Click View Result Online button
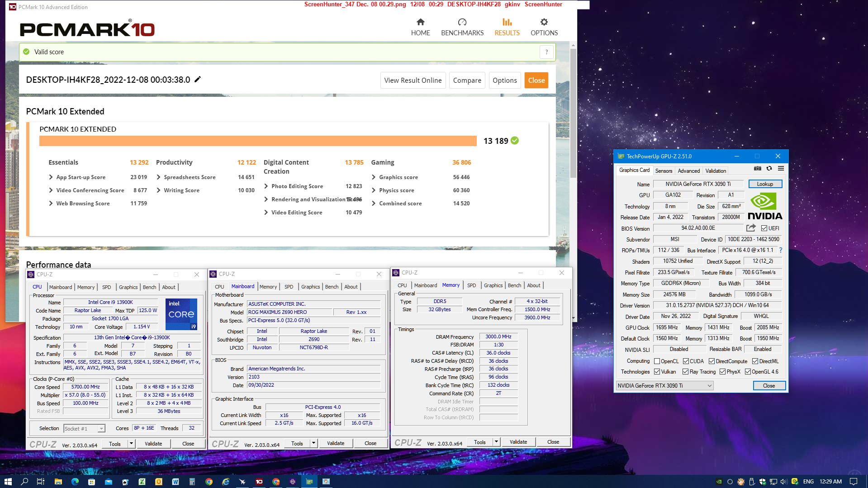The width and height of the screenshot is (868, 488). [x=413, y=81]
